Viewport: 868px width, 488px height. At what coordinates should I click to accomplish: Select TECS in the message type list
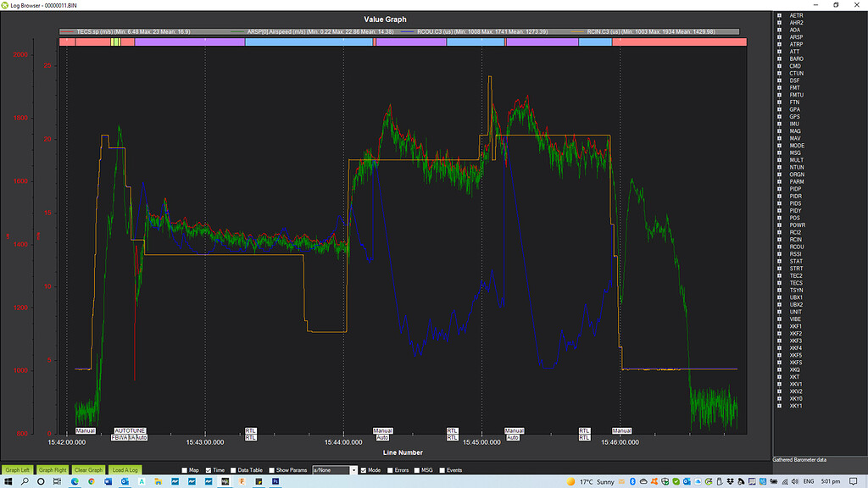[797, 283]
